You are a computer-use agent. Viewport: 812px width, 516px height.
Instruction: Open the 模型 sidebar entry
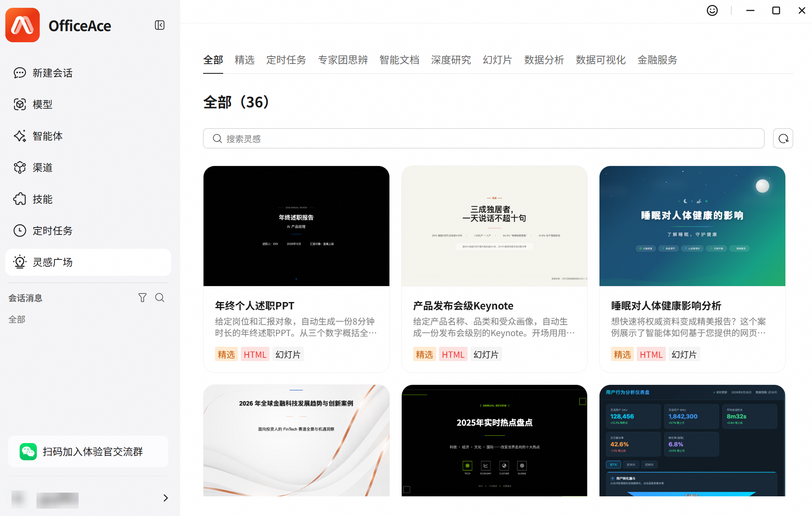tap(88, 105)
